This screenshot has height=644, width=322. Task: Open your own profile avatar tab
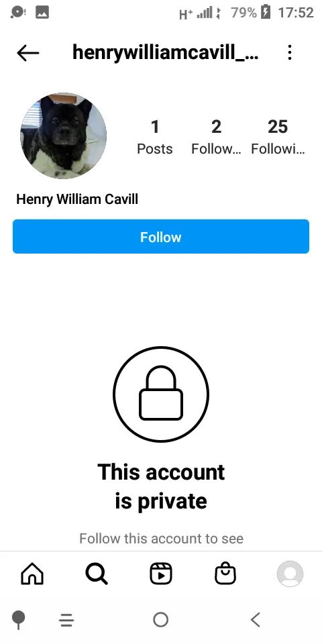point(290,574)
